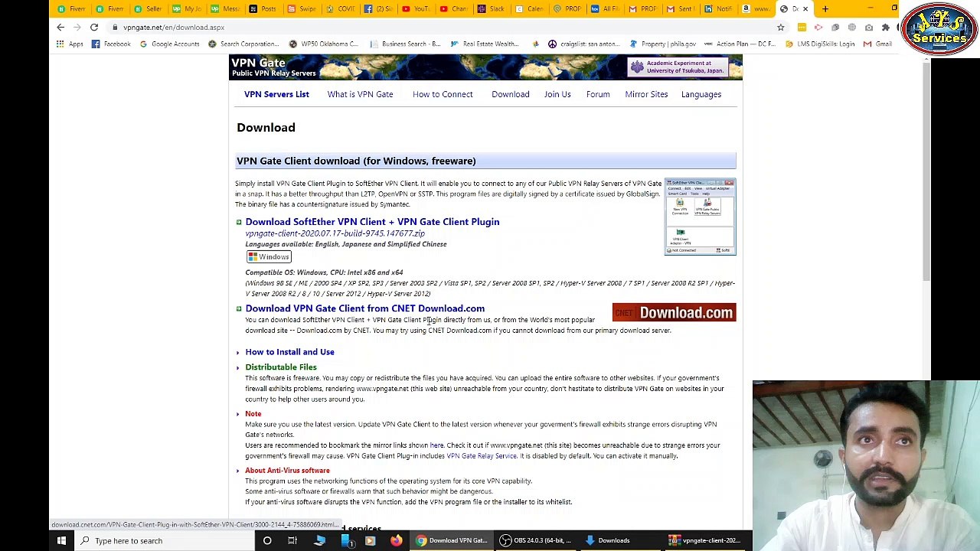Open the Google Accounts bookmark

coord(169,44)
